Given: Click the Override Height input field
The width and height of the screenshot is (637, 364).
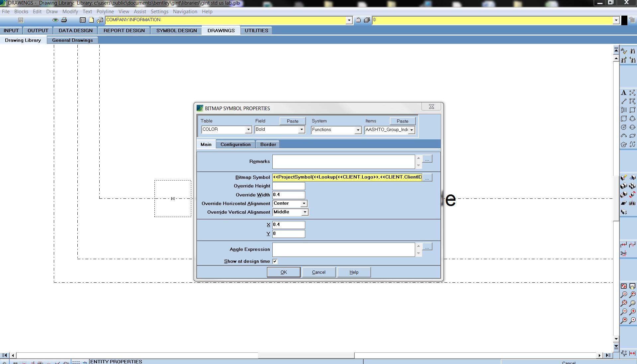Looking at the screenshot, I should point(289,186).
